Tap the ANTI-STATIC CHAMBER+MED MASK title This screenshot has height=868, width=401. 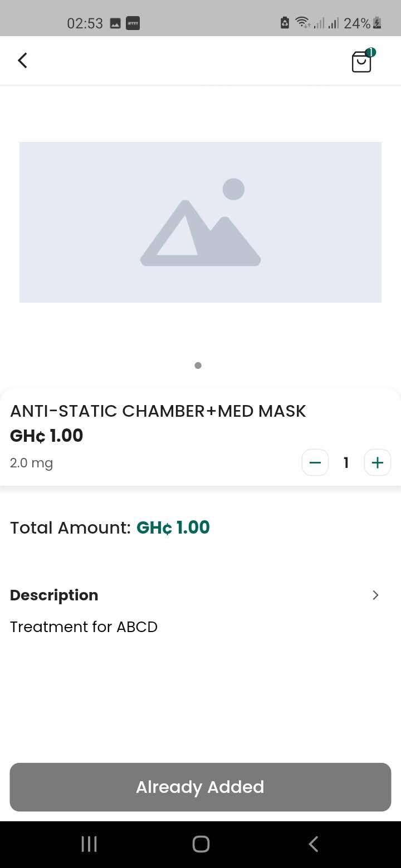pos(158,411)
